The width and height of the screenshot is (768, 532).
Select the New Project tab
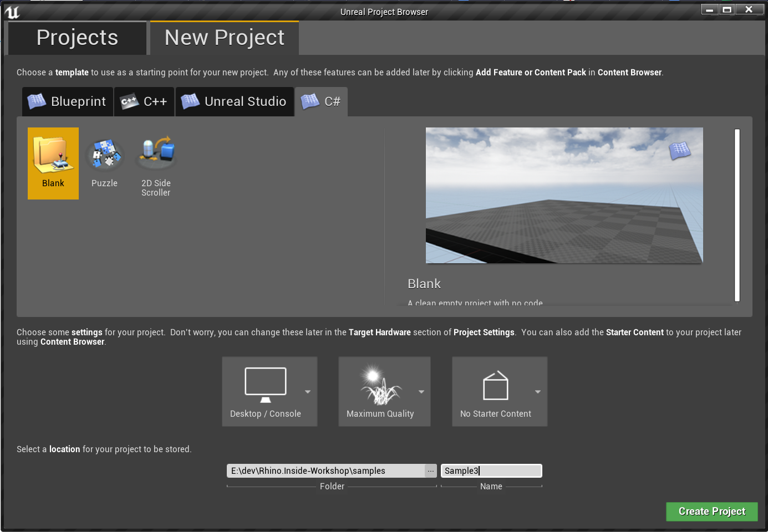[225, 38]
